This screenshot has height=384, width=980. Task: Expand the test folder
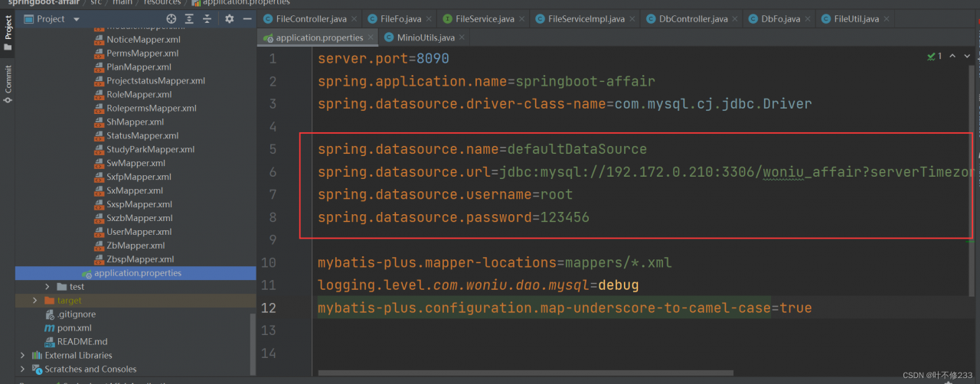pos(47,287)
